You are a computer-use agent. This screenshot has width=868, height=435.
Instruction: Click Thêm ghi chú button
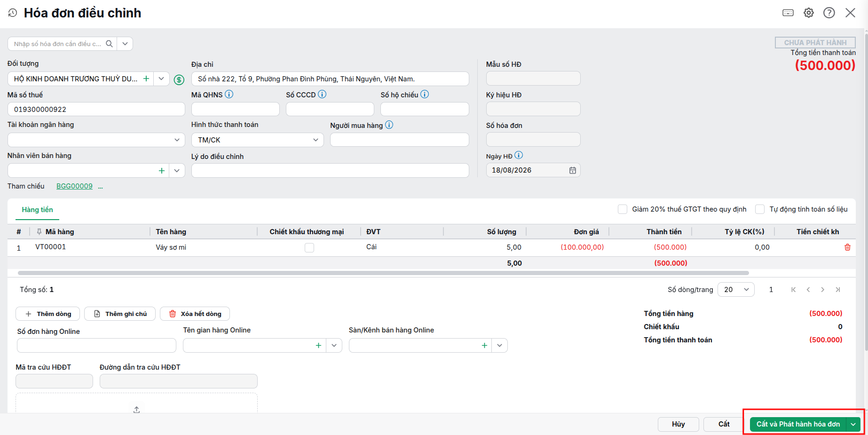tap(120, 314)
